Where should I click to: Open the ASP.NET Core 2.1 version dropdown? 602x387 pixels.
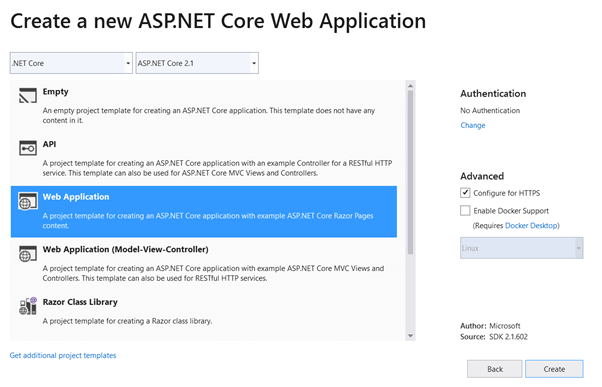(197, 63)
